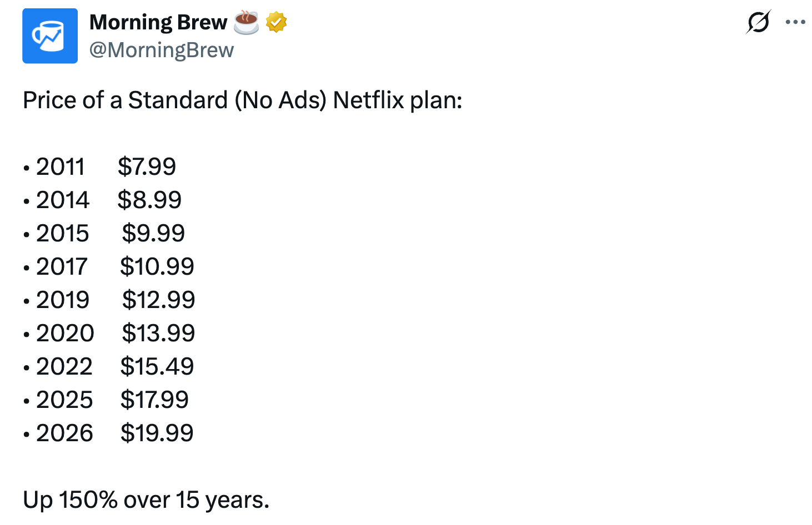Click the 2015 $9.99 line
The height and width of the screenshot is (525, 812).
coord(104,233)
